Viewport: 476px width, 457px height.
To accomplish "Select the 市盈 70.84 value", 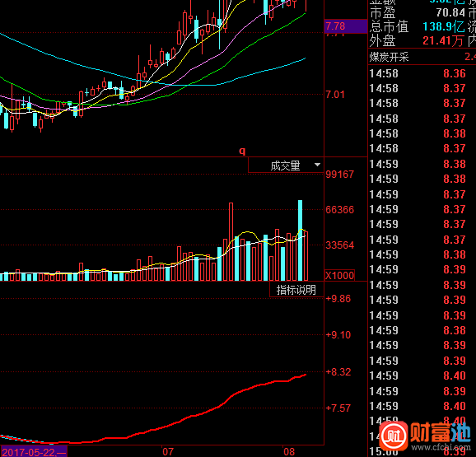I will pos(450,12).
